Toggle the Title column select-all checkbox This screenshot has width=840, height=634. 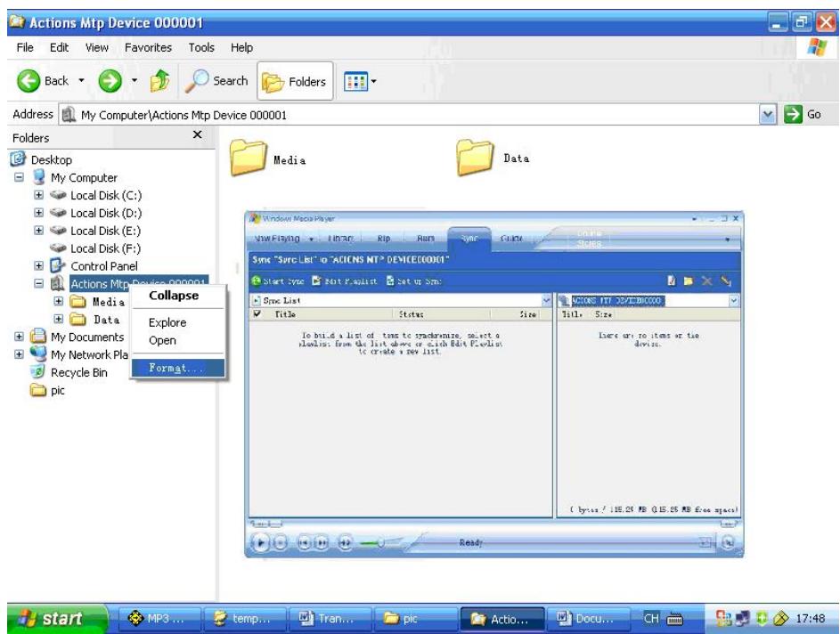[x=257, y=313]
